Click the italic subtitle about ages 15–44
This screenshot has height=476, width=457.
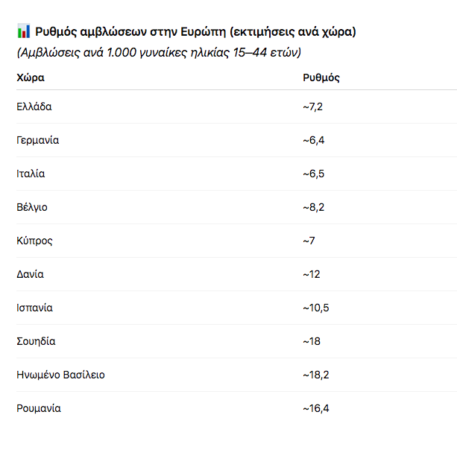(x=159, y=53)
